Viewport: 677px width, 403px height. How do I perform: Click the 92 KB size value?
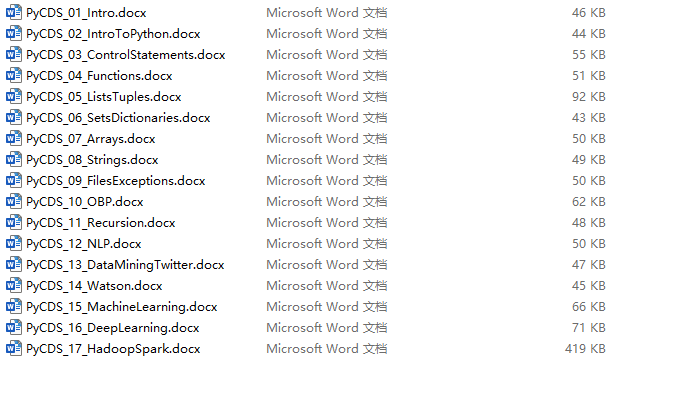point(588,97)
